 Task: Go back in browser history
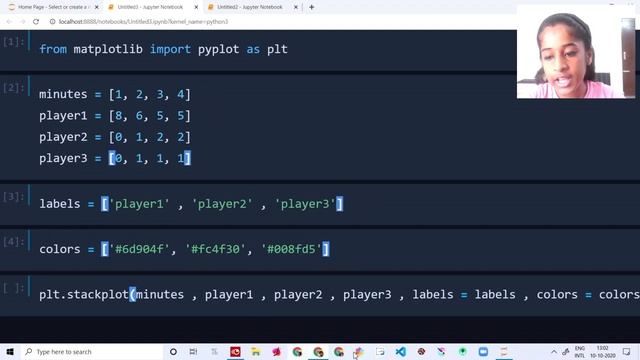coord(9,22)
